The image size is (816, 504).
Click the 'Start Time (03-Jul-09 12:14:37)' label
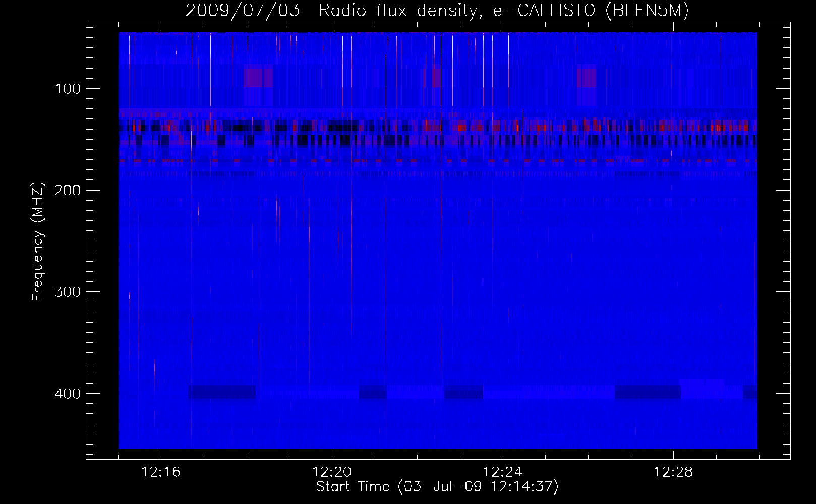437,486
